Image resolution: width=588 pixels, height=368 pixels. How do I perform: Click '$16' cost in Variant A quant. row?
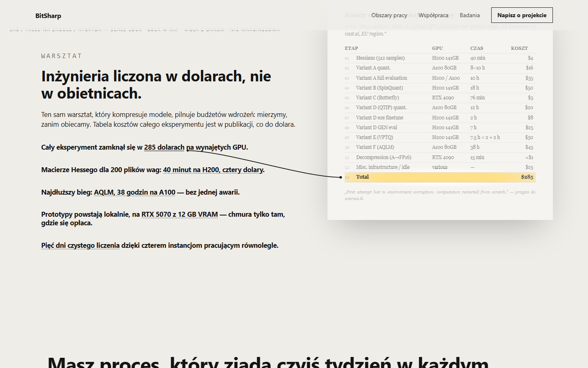[x=530, y=68]
